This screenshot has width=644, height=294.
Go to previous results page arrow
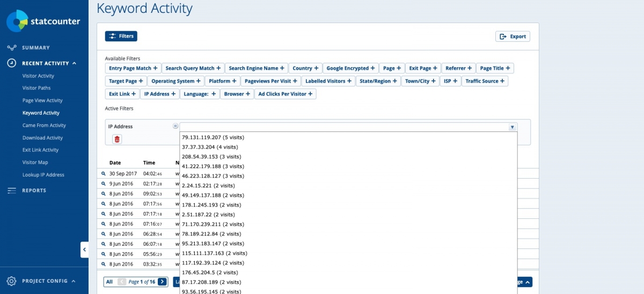(122, 282)
